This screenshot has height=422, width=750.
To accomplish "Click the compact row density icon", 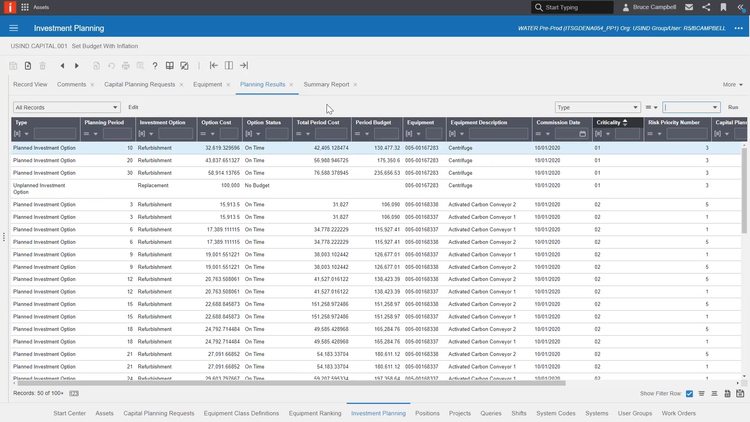I will (701, 393).
